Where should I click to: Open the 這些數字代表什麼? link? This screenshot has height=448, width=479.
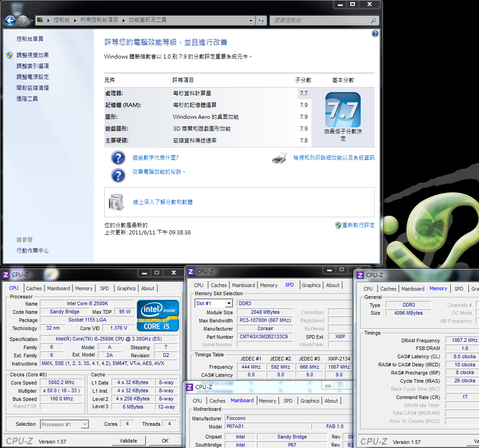click(x=155, y=158)
